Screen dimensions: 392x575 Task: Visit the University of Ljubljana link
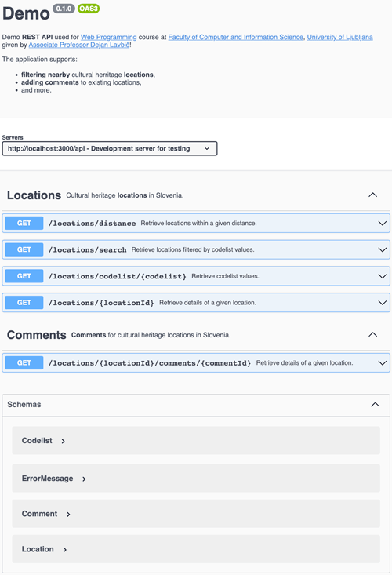339,37
